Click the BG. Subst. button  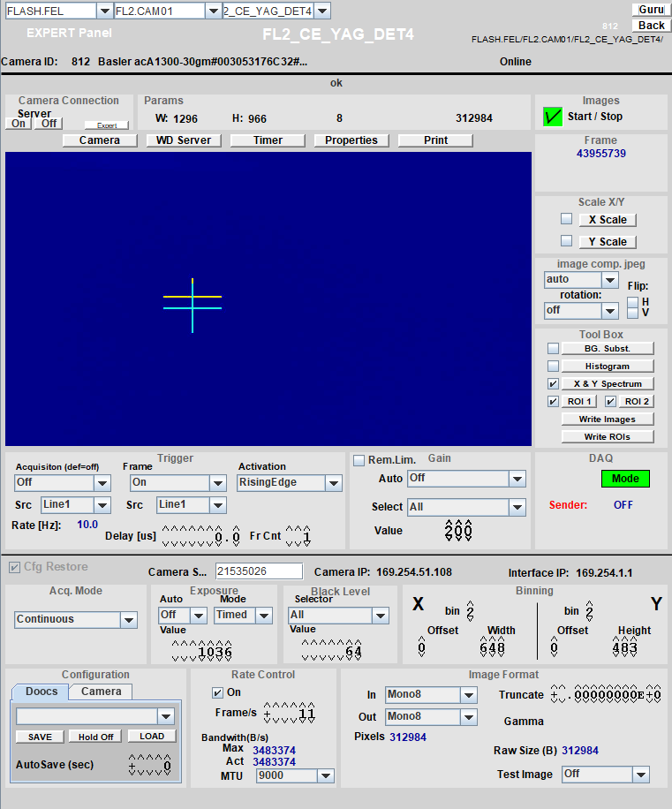(607, 349)
